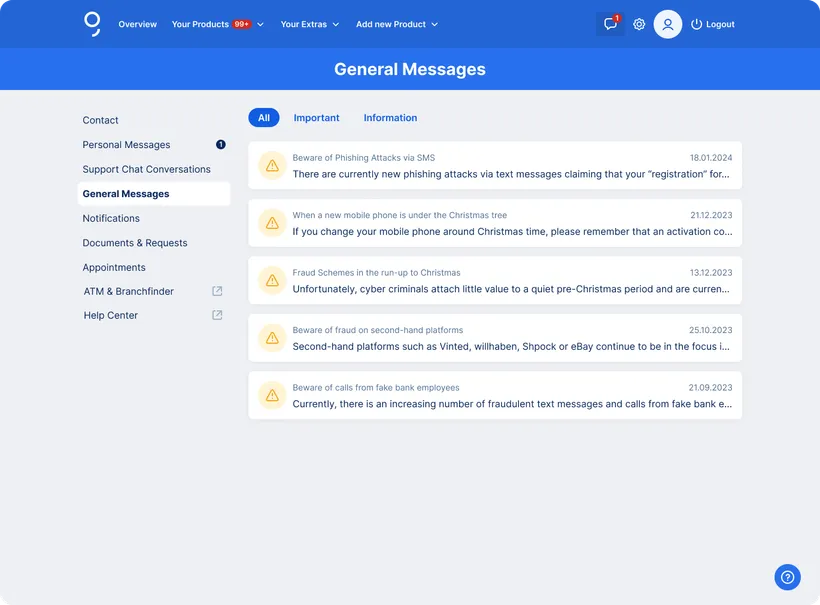The image size is (820, 605).
Task: Open the Your Extras menu label
Action: [304, 24]
